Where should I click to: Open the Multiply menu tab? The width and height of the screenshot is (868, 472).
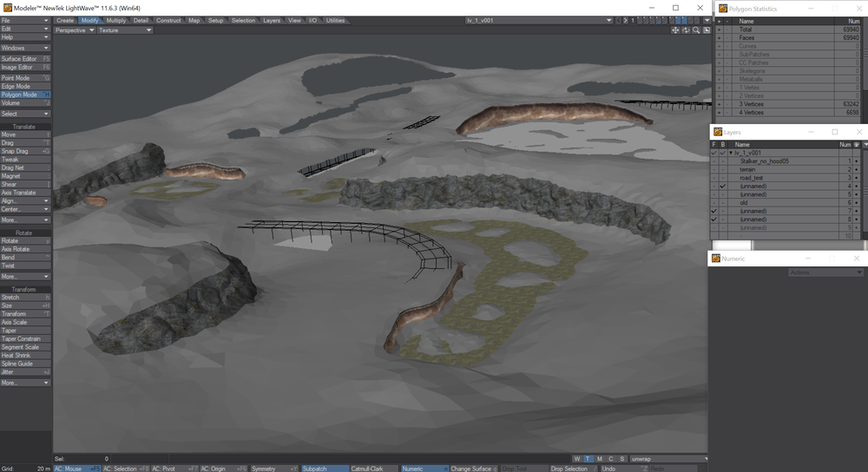pos(116,20)
